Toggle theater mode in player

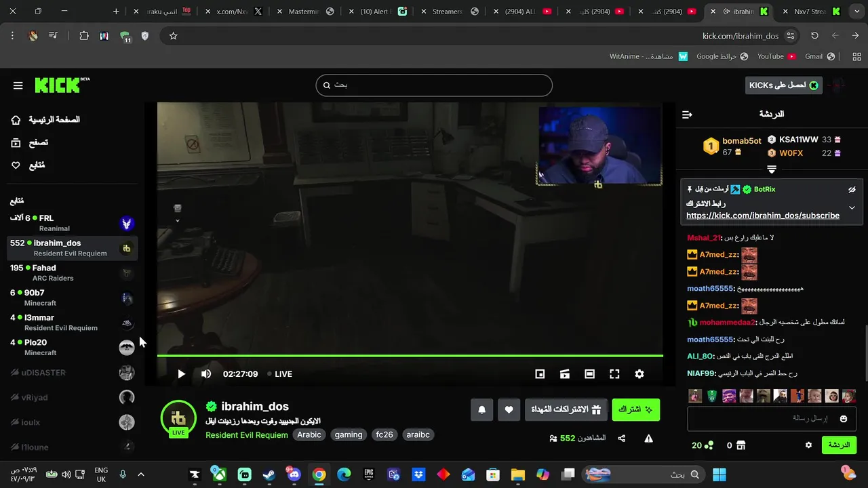pos(590,374)
